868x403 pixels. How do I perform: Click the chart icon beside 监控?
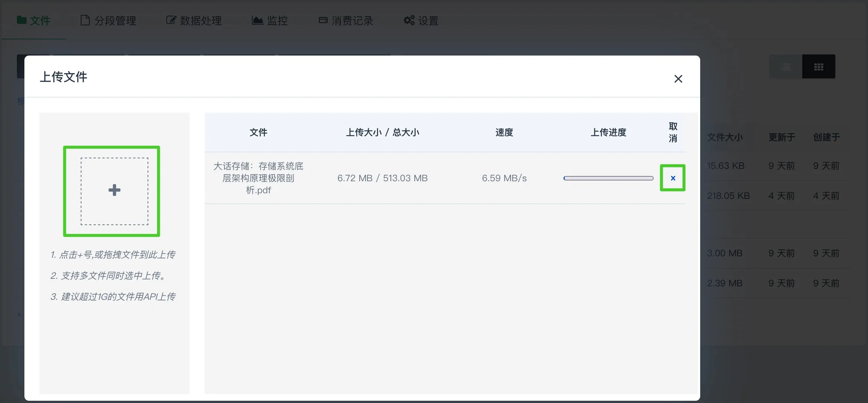coord(257,21)
